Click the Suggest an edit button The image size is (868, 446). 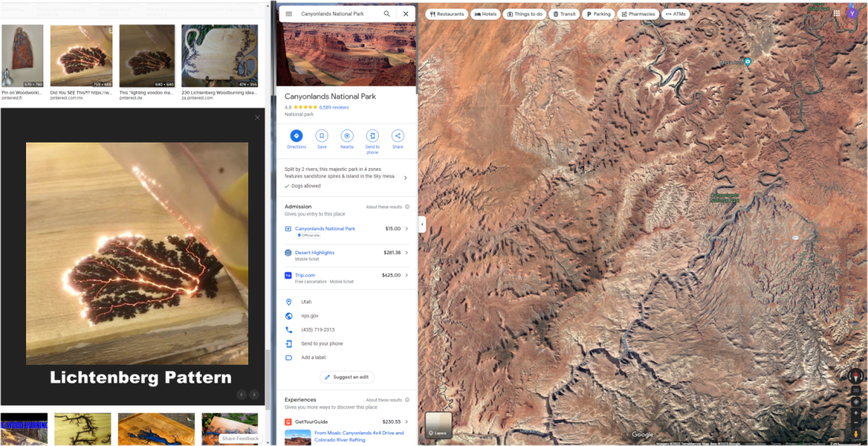coord(347,377)
